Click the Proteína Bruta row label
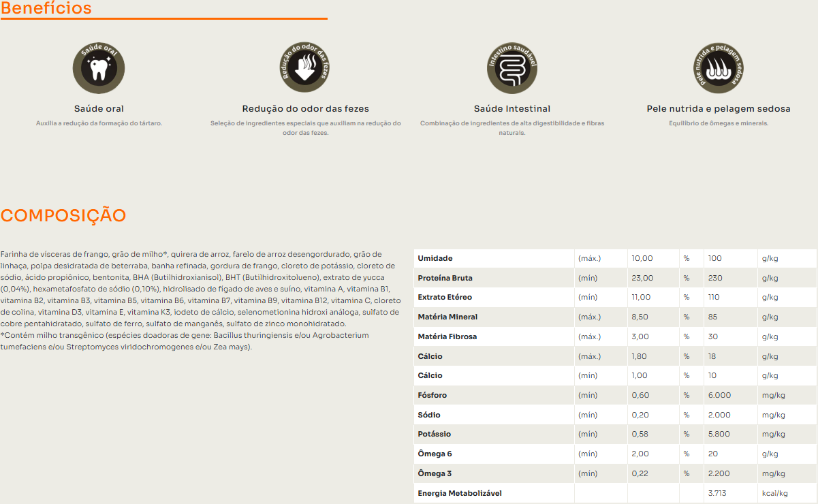818x504 pixels. [445, 278]
